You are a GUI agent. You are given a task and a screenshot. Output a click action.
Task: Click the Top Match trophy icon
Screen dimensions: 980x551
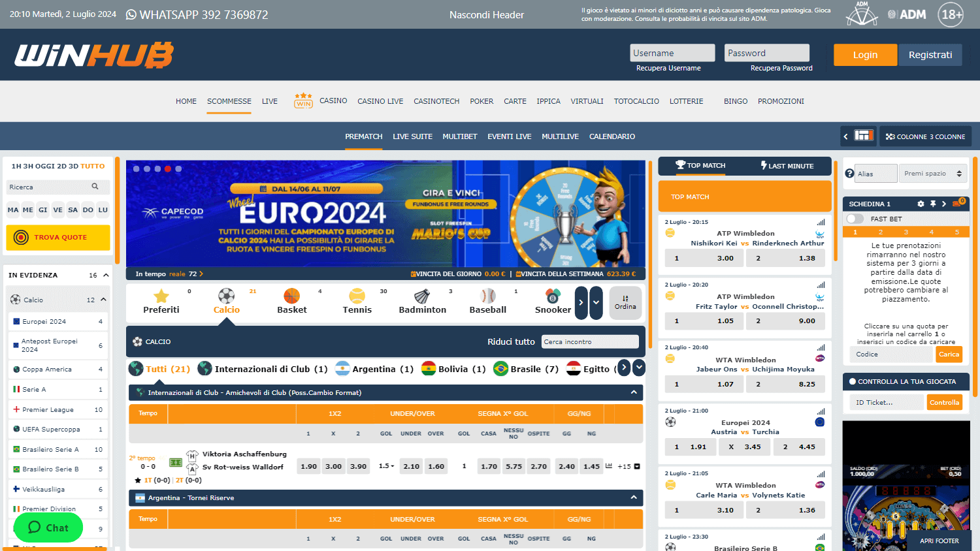click(x=680, y=165)
